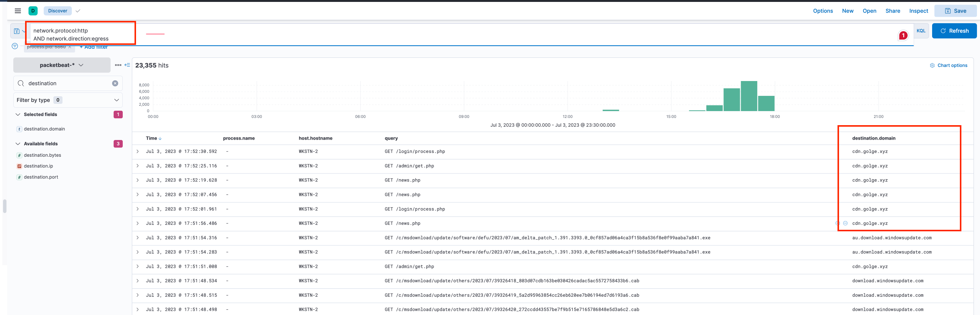Screen dimensions: 980x315
Task: Expand the 17:52:30.592 document row
Action: point(138,151)
